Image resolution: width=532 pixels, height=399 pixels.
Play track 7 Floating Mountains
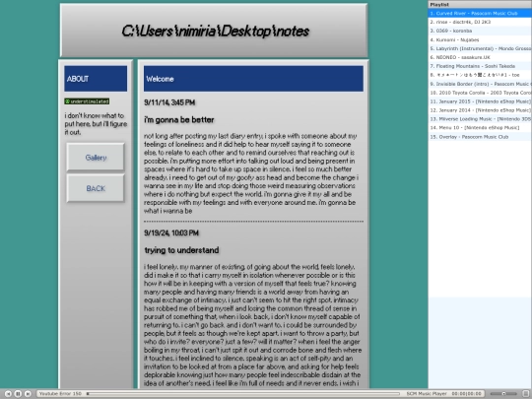pos(480,66)
